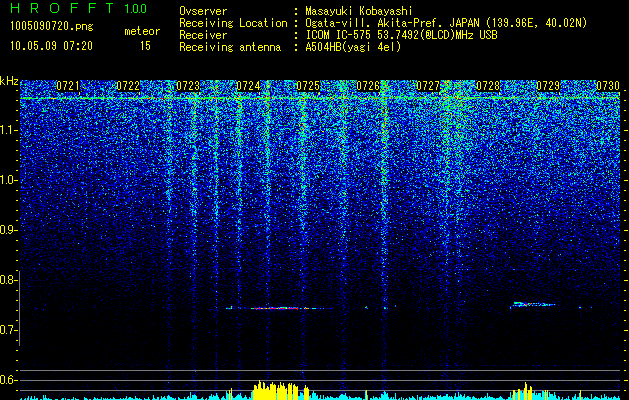Click the A504HB(yagi 4el) antenna text
Image resolution: width=629 pixels, height=400 pixels.
[353, 47]
